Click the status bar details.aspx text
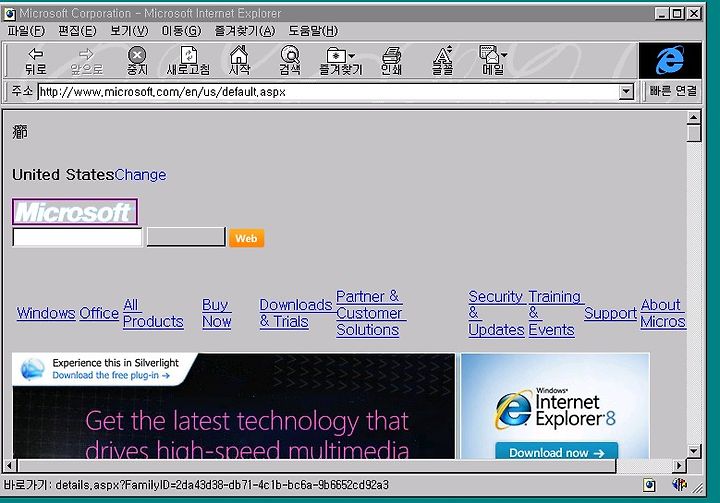Image resolution: width=720 pixels, height=503 pixels. pyautogui.click(x=196, y=485)
